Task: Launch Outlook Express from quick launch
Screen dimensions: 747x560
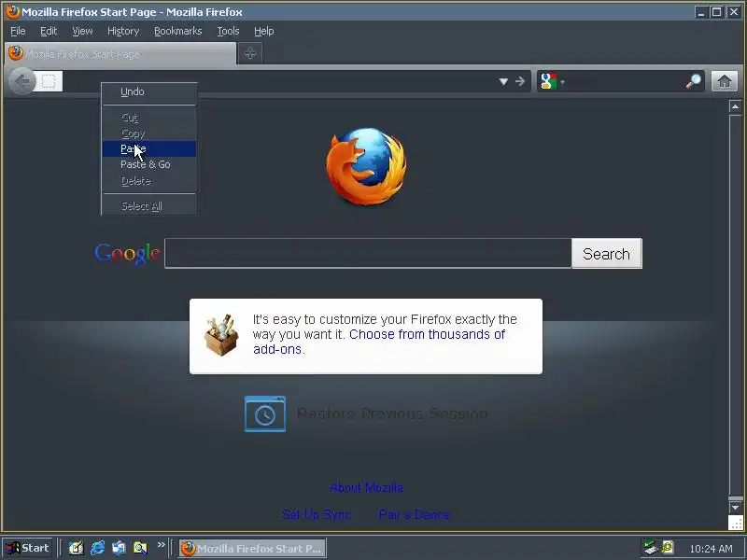Action: 119,548
